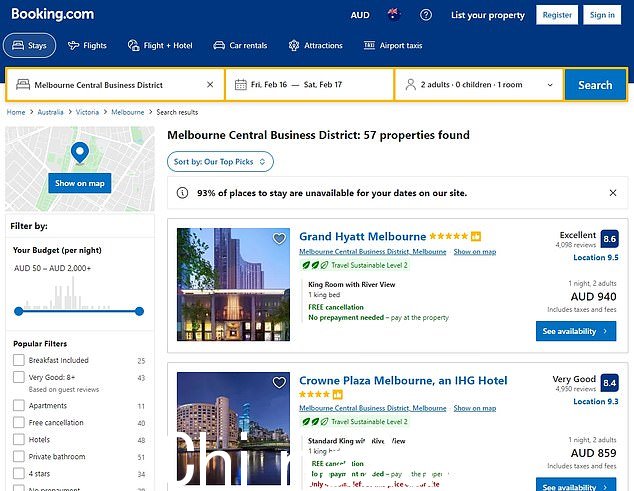
Task: Open Victoria breadcrumb link
Action: pos(87,112)
